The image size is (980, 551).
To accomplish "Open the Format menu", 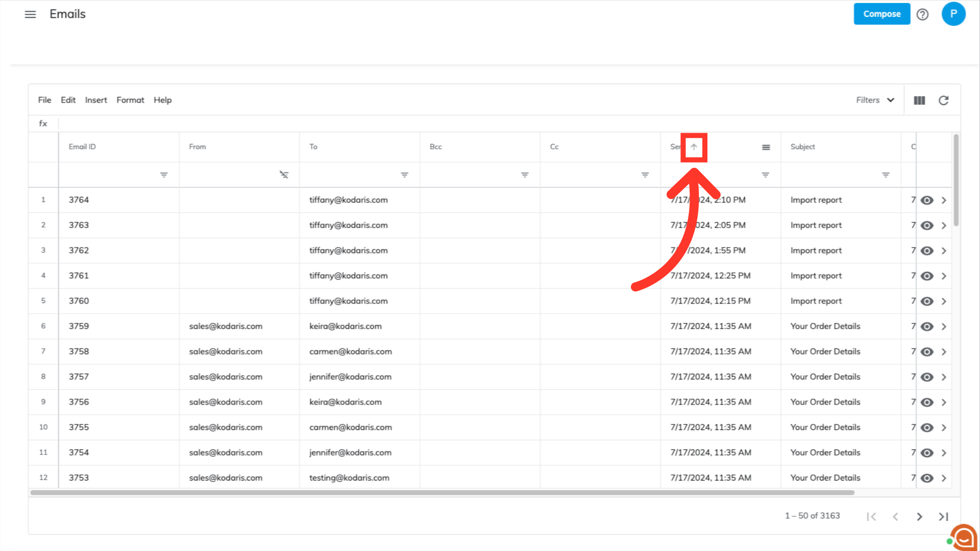I will pyautogui.click(x=130, y=101).
